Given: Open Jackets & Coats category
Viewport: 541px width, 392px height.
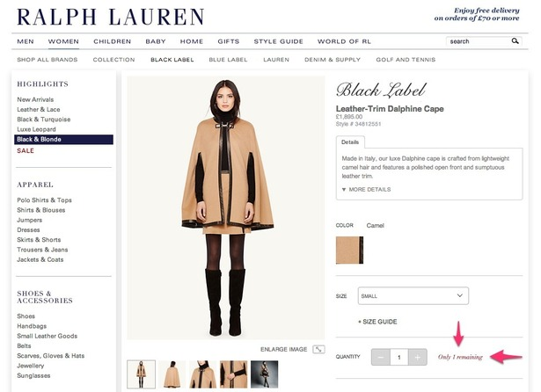Looking at the screenshot, I should (x=40, y=259).
